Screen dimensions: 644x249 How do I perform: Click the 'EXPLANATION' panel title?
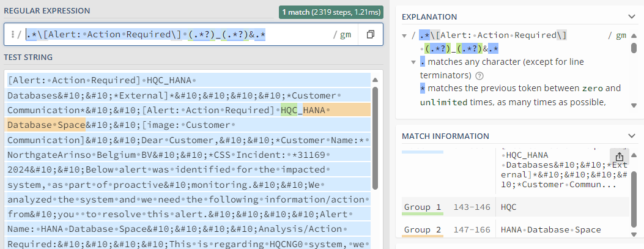(x=429, y=17)
